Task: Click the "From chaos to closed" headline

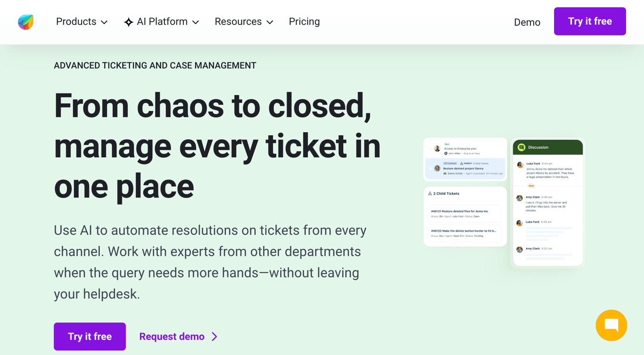Action: tap(217, 145)
